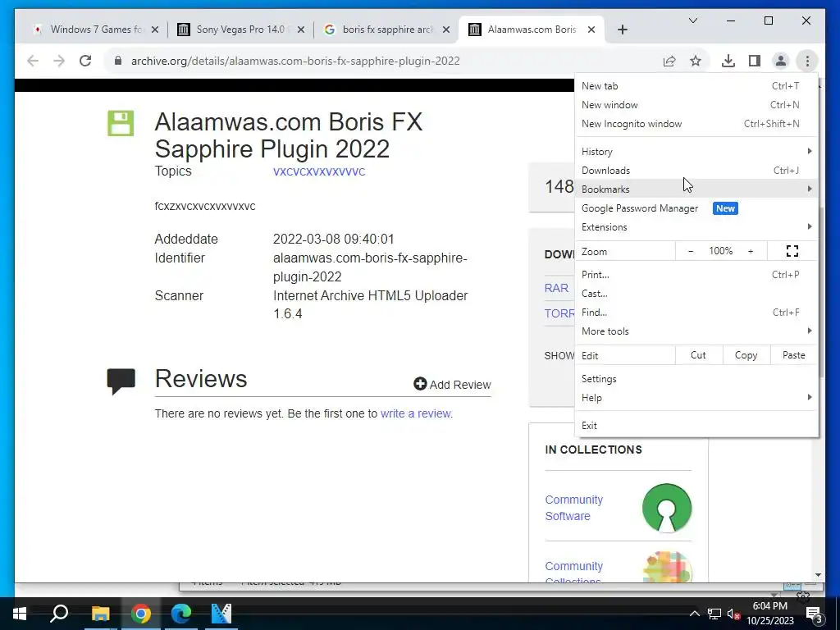
Task: Switch to the Sony Vegas Pro 14.0 tab
Action: 240,30
